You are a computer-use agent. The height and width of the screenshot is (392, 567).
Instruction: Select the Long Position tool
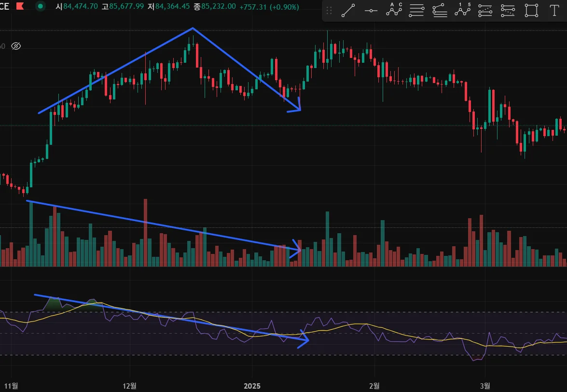485,11
